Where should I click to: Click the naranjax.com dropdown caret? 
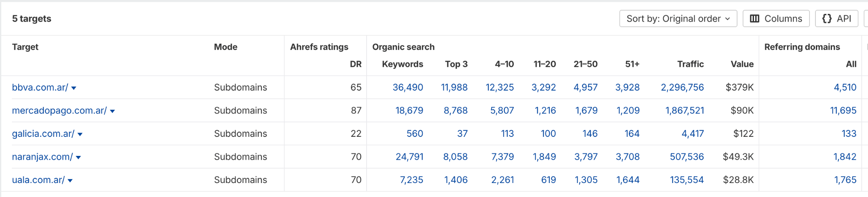tap(78, 158)
